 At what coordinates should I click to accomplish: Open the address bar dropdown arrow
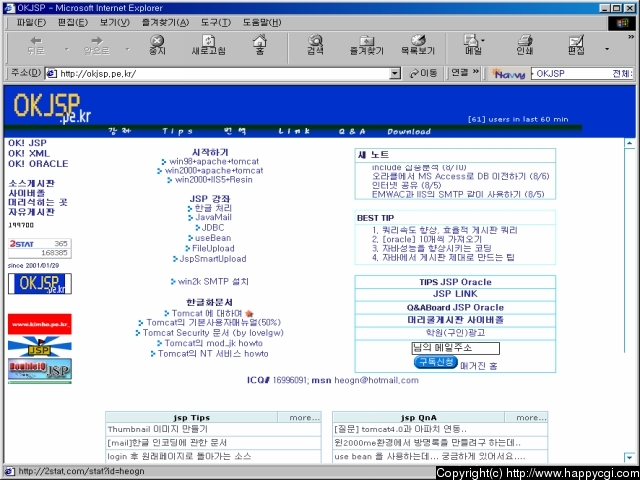click(395, 73)
